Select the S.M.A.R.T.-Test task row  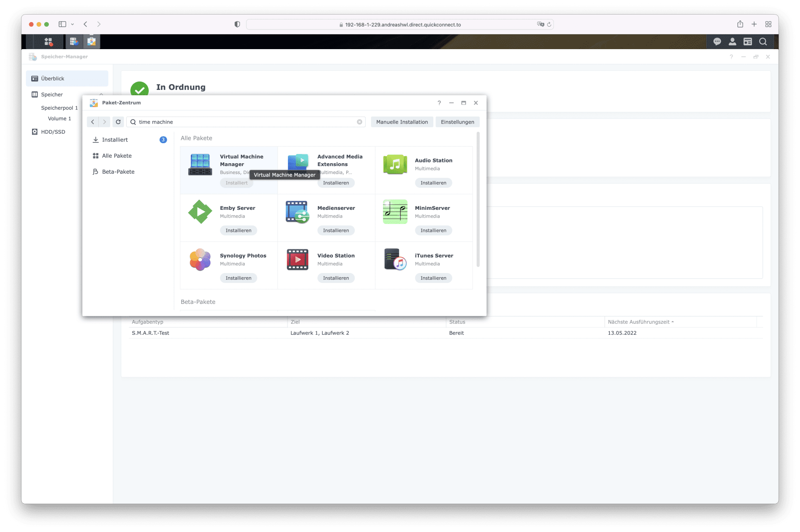[446, 333]
